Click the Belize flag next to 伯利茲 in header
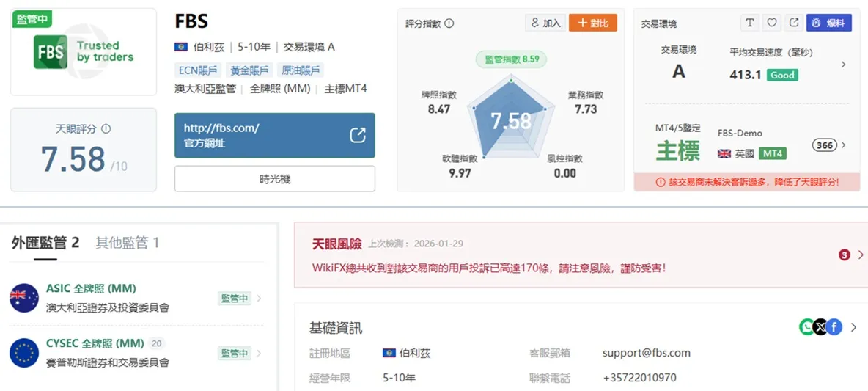The image size is (868, 391). click(181, 47)
